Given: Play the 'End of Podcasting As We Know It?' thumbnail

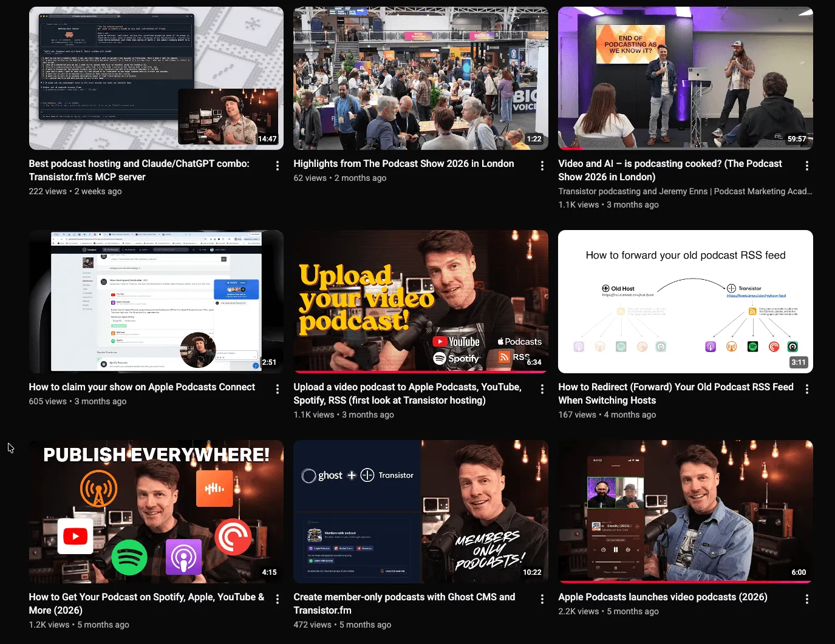Looking at the screenshot, I should 686,78.
